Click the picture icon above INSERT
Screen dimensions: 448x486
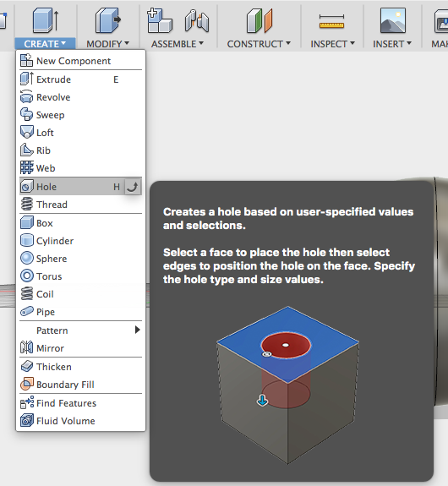click(x=393, y=20)
